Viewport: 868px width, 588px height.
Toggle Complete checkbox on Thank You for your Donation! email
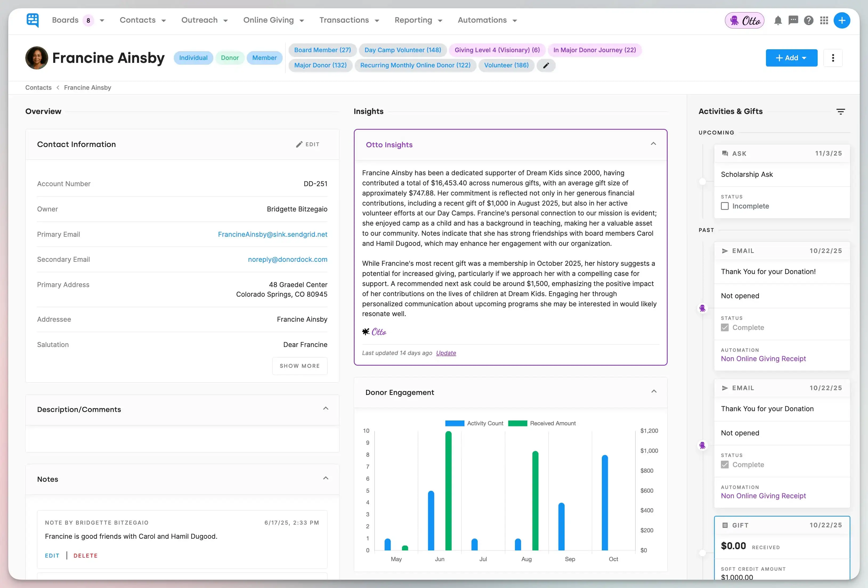coord(725,327)
